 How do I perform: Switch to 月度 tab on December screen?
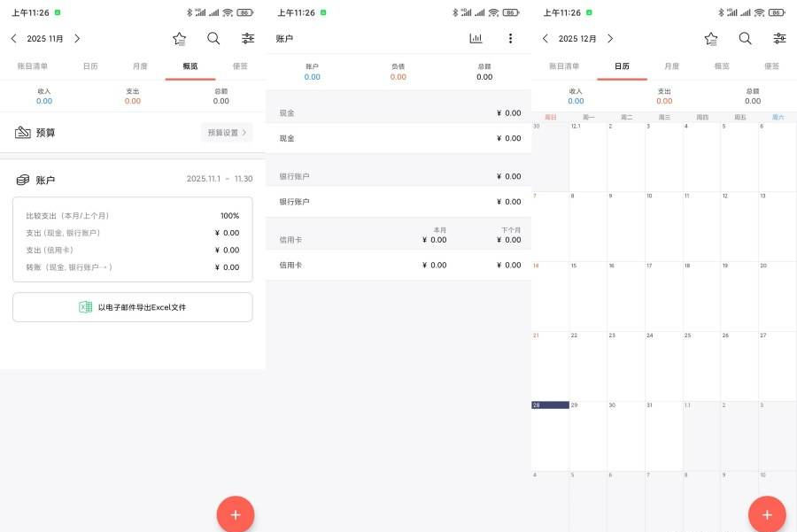click(672, 66)
